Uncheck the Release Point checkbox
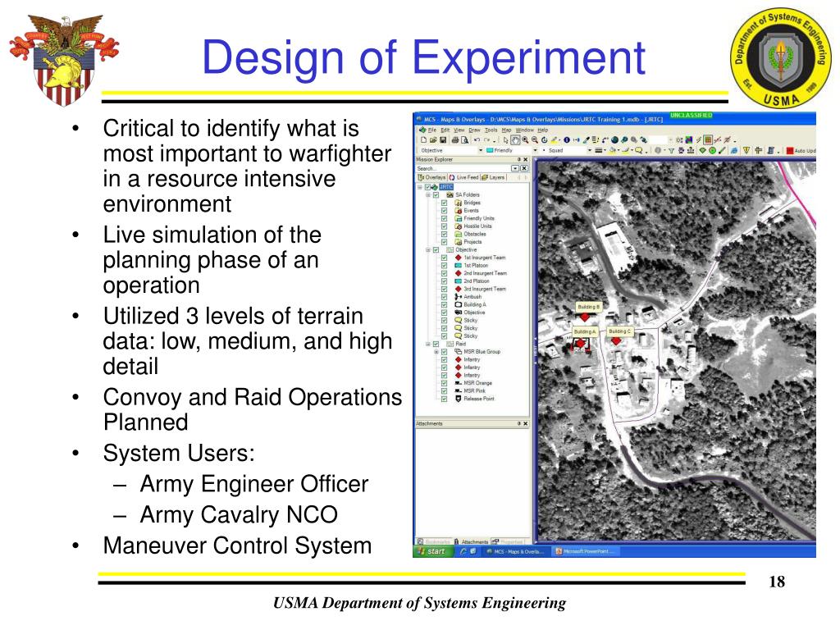Viewport: 840px width, 630px height. (x=444, y=399)
